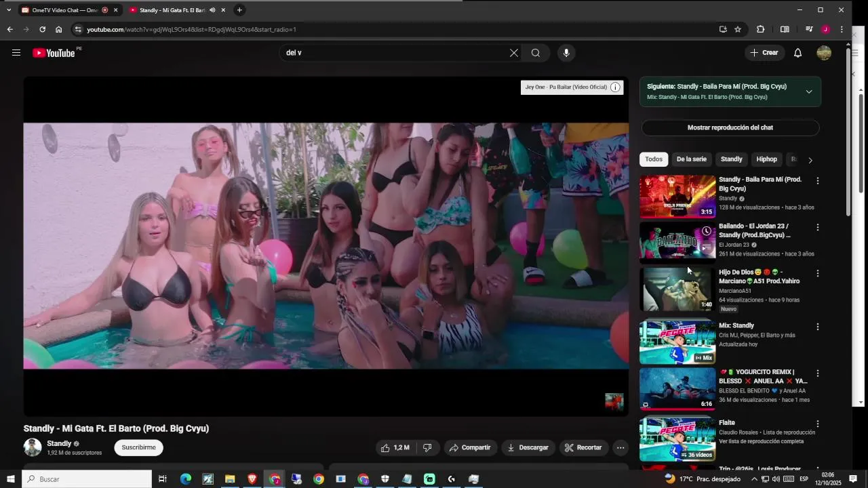This screenshot has width=868, height=488.
Task: Click the Descargar download button
Action: [x=528, y=447]
